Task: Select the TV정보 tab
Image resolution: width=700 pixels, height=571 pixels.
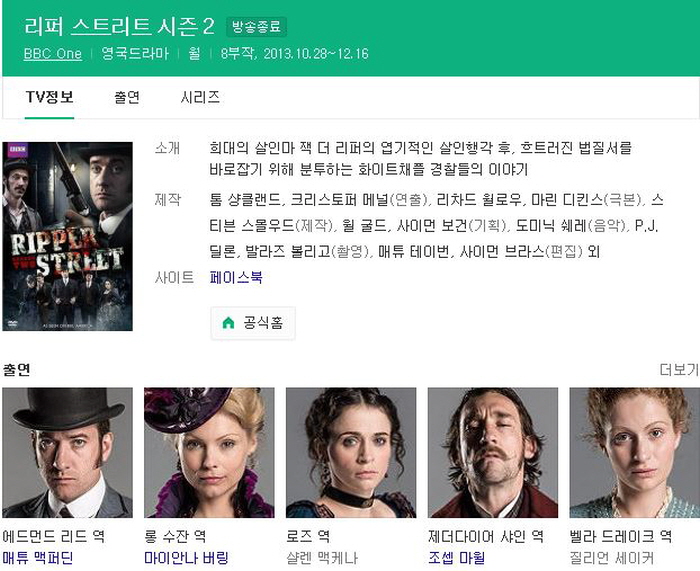Action: 50,97
